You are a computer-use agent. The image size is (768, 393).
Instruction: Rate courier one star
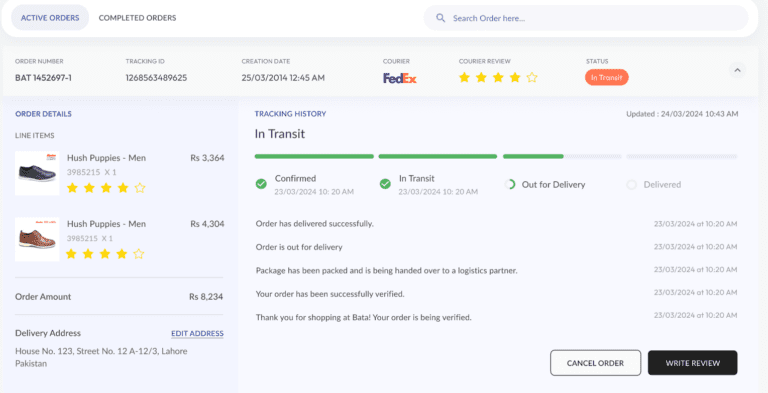tap(464, 77)
